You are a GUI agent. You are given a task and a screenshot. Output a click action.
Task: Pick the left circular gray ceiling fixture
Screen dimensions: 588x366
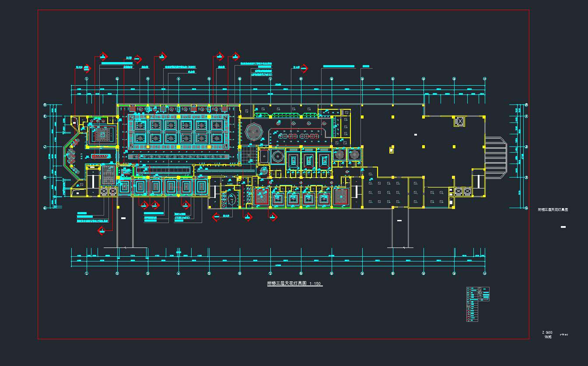[x=339, y=154]
